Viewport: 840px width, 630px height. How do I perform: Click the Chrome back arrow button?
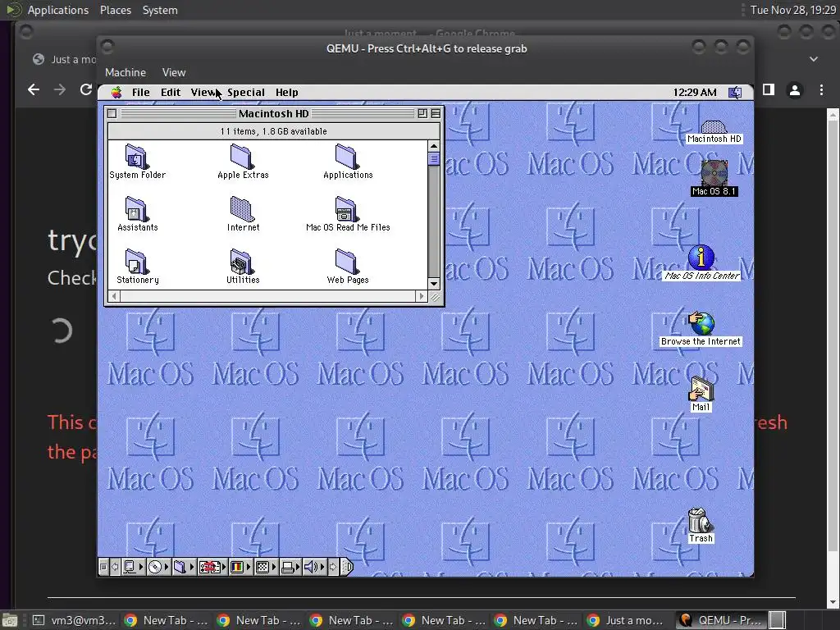pos(33,89)
